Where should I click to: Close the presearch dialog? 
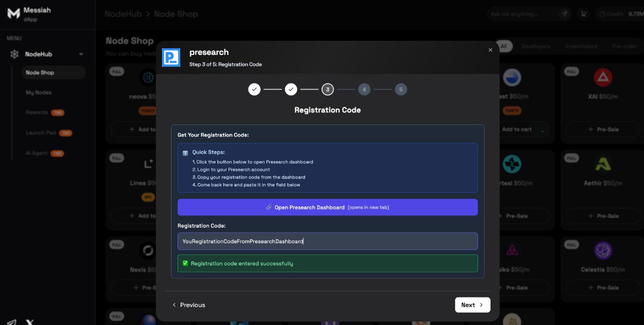pyautogui.click(x=491, y=50)
